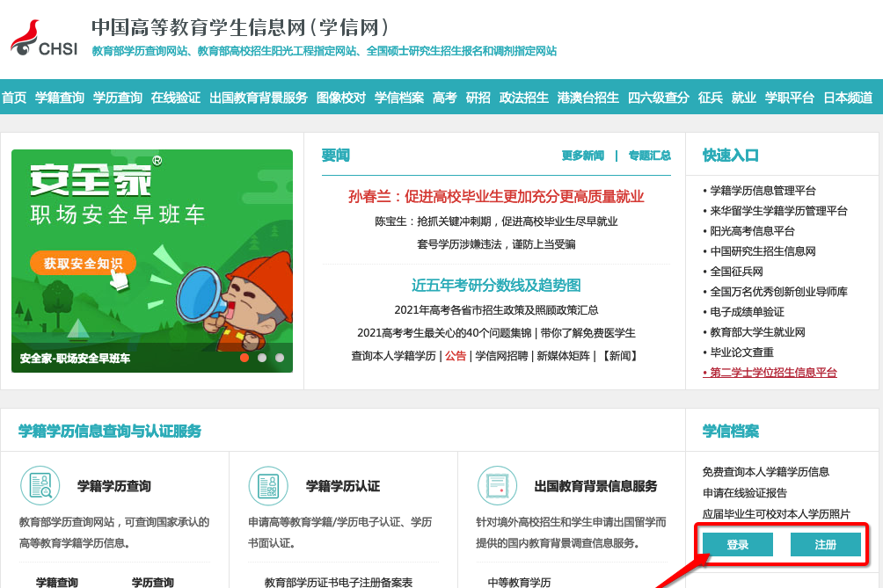Open the 学信网招聘 link

pyautogui.click(x=501, y=356)
